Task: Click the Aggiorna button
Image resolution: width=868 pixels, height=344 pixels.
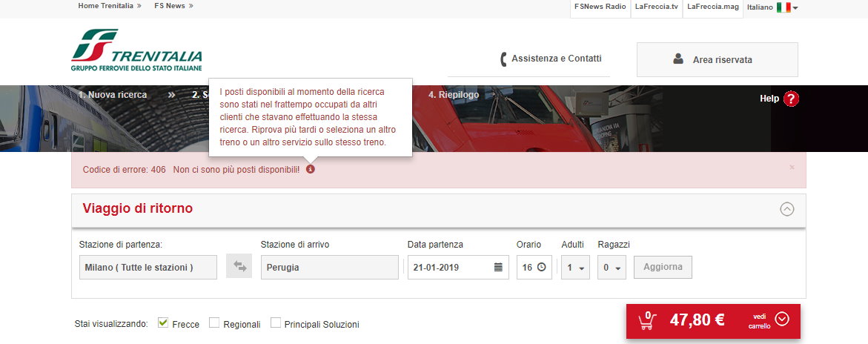Action: click(663, 267)
